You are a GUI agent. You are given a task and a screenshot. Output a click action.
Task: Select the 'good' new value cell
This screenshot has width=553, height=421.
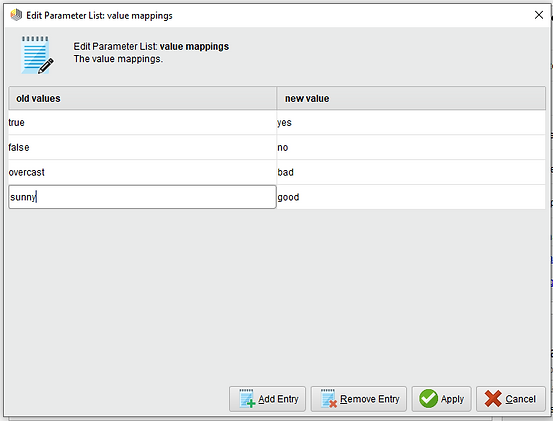[x=411, y=197]
